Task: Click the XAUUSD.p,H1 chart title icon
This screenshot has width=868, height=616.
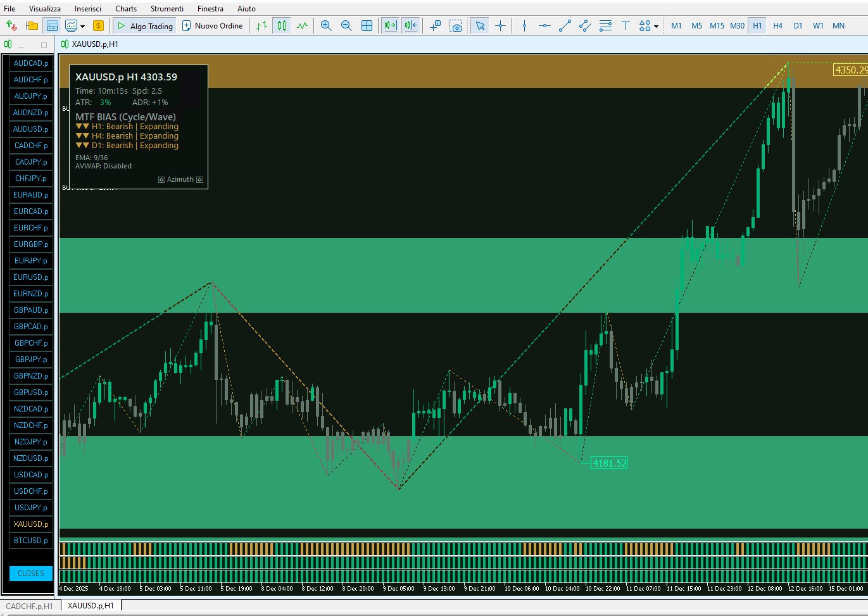Action: point(65,44)
